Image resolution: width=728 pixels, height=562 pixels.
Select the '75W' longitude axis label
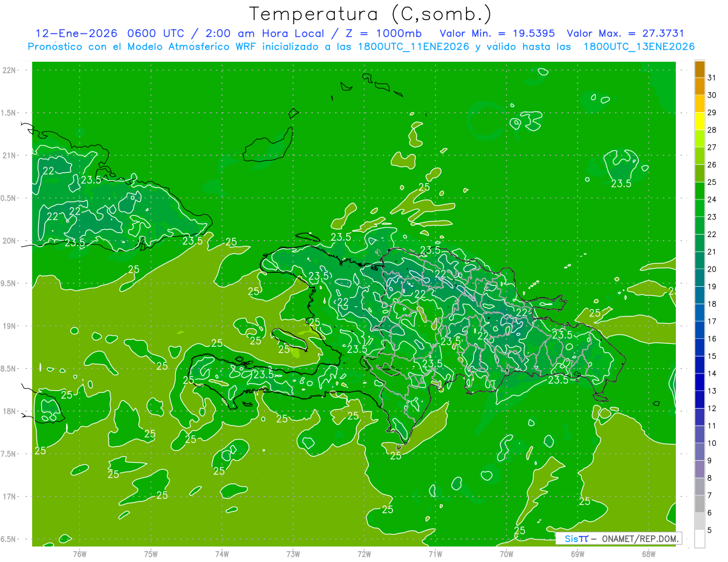click(151, 554)
